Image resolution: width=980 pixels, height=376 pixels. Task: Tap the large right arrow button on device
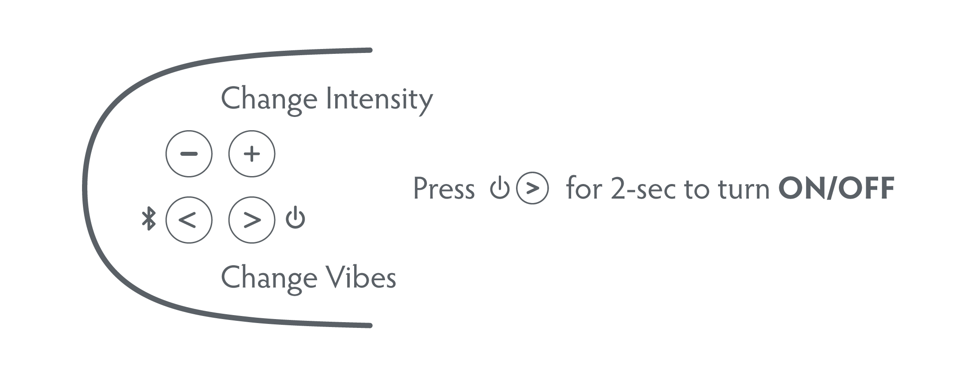coord(252,220)
